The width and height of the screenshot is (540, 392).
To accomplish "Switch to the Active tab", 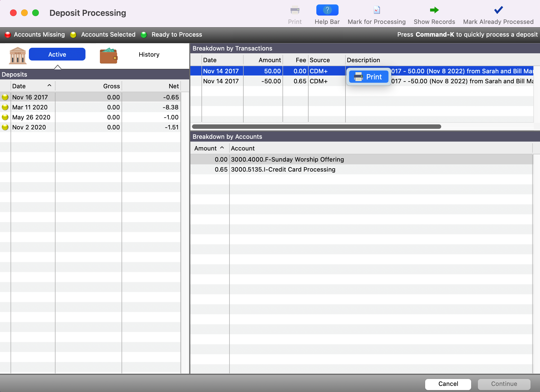I will click(57, 54).
